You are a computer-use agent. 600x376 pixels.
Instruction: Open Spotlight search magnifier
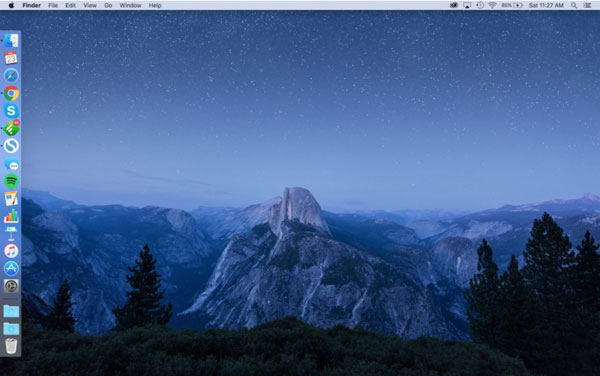pos(574,5)
